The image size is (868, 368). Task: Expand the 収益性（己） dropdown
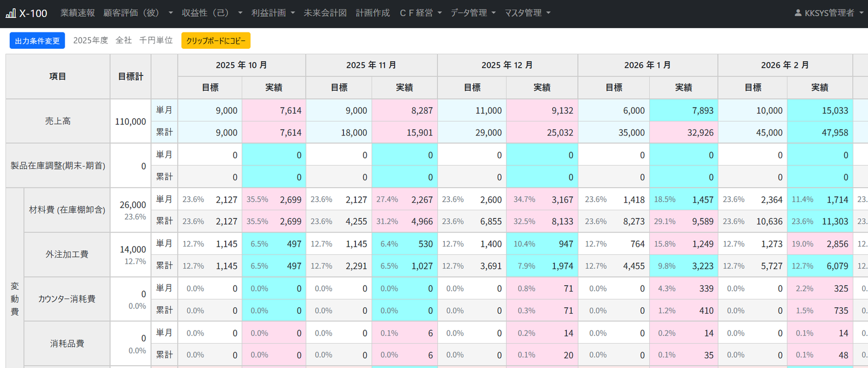212,13
